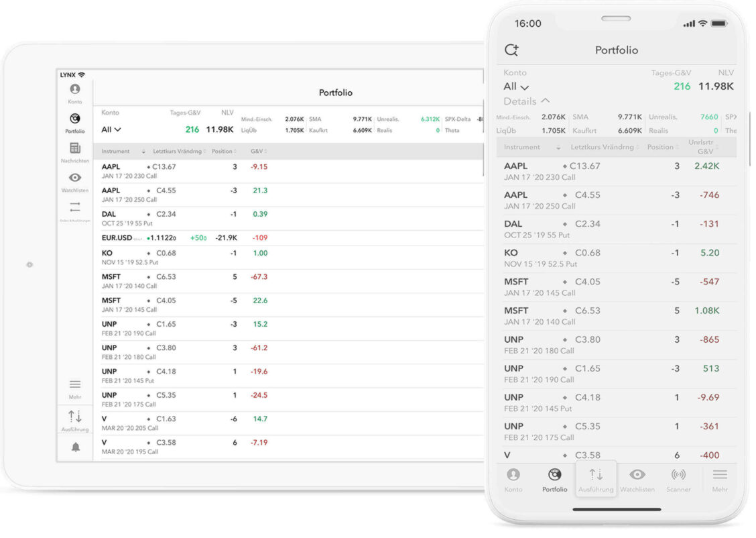The image size is (756, 538).
Task: Select UNP FEB 21 '20 145 Put row on tablet
Action: [x=288, y=376]
